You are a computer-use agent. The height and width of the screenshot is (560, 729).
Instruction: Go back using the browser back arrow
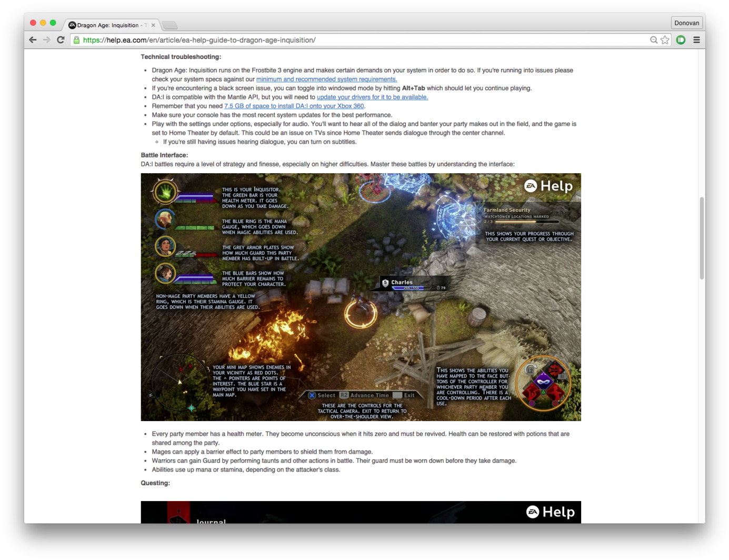pyautogui.click(x=33, y=40)
